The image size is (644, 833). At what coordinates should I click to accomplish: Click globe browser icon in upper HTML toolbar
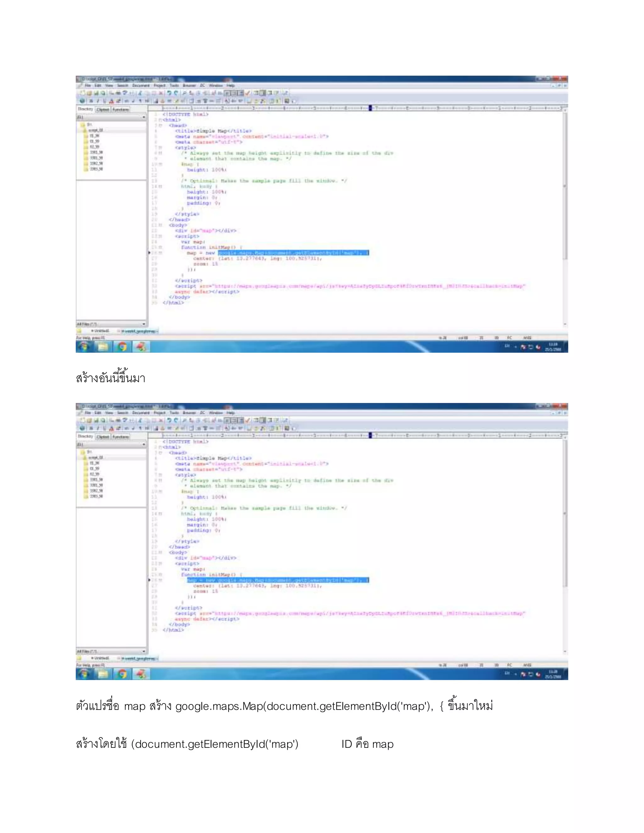pyautogui.click(x=82, y=101)
